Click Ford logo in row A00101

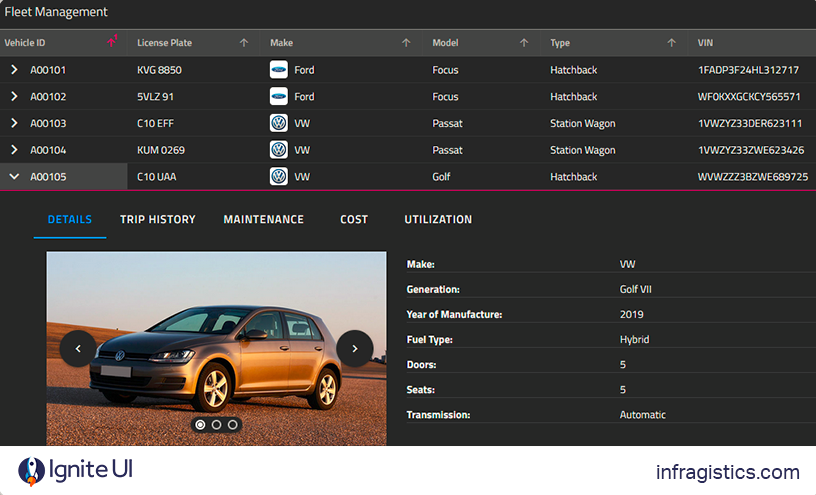point(279,69)
